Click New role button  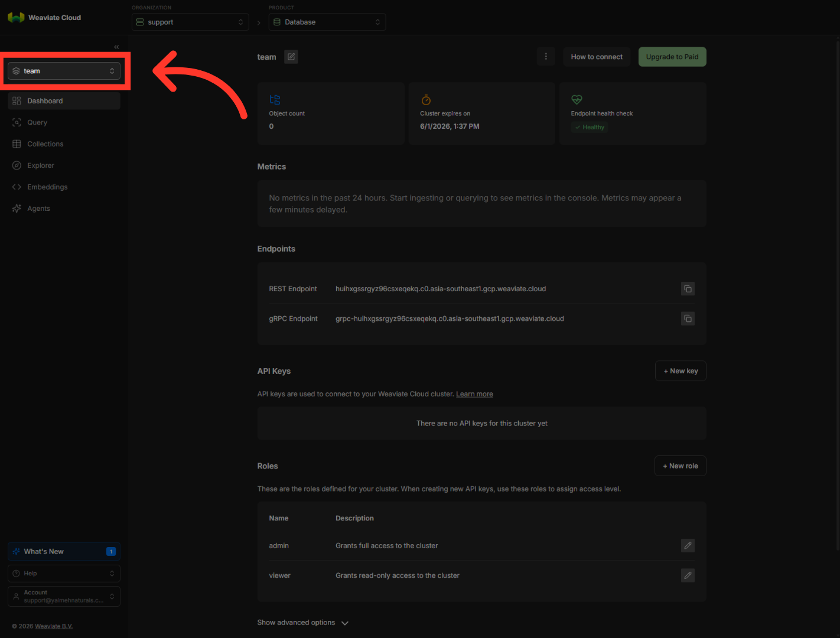pos(681,466)
